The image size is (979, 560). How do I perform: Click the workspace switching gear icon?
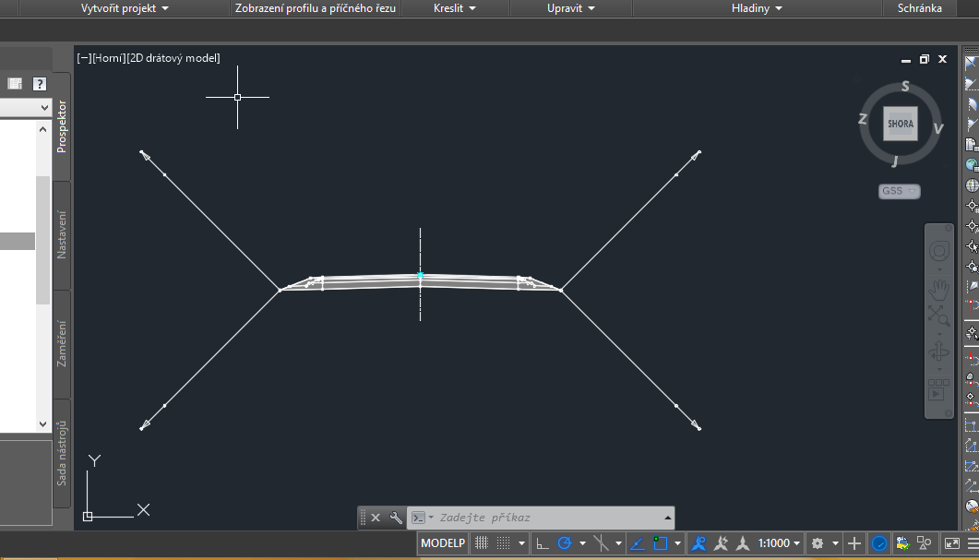817,543
